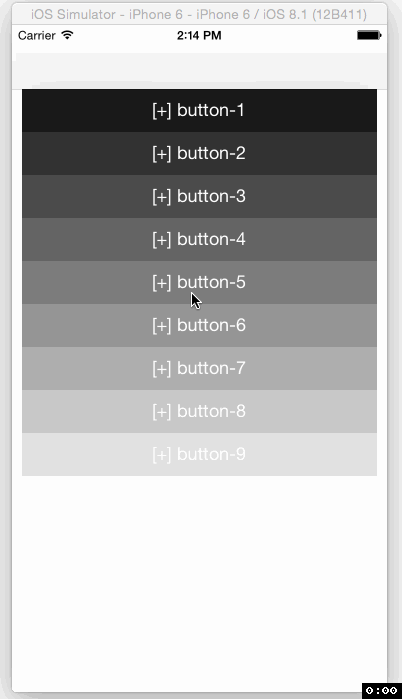Tap the lightest button-9 row
The height and width of the screenshot is (699, 402).
[x=199, y=454]
